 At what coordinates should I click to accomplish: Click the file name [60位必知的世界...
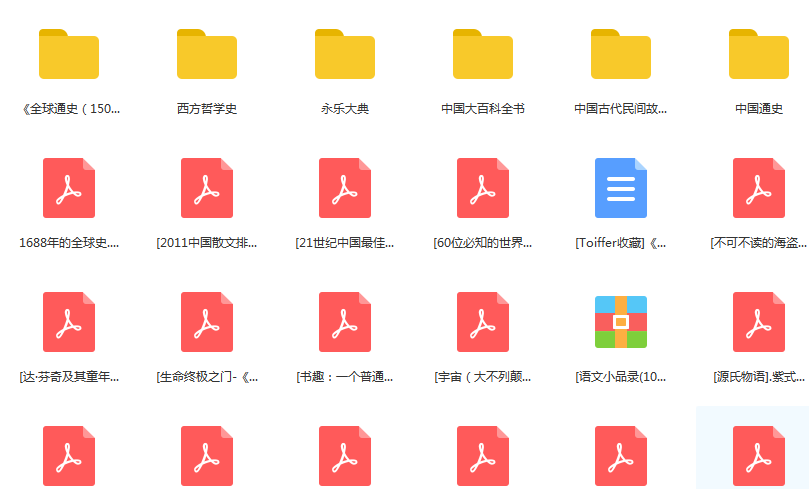[x=483, y=243]
